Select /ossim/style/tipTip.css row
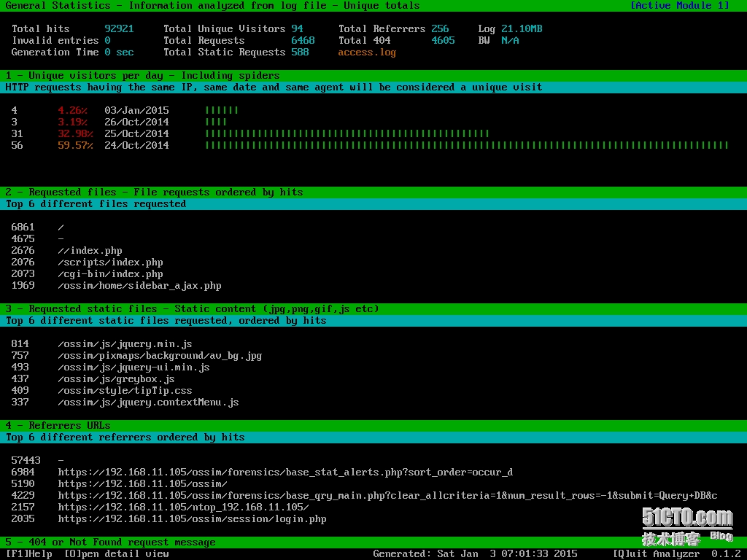Screen dimensions: 747x560 (373, 391)
